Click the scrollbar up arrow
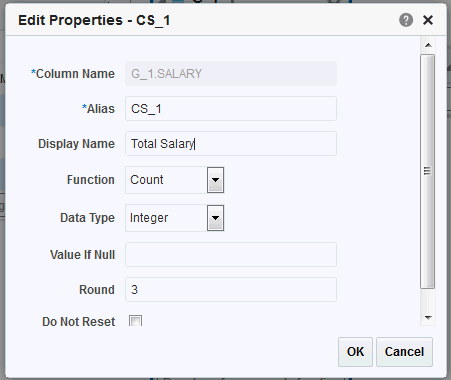This screenshot has width=451, height=380. click(x=428, y=45)
